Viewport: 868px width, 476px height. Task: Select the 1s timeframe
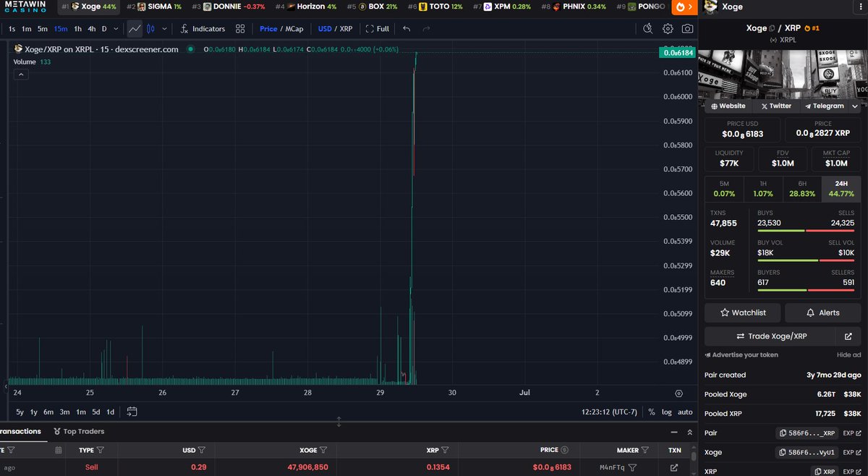coord(12,29)
